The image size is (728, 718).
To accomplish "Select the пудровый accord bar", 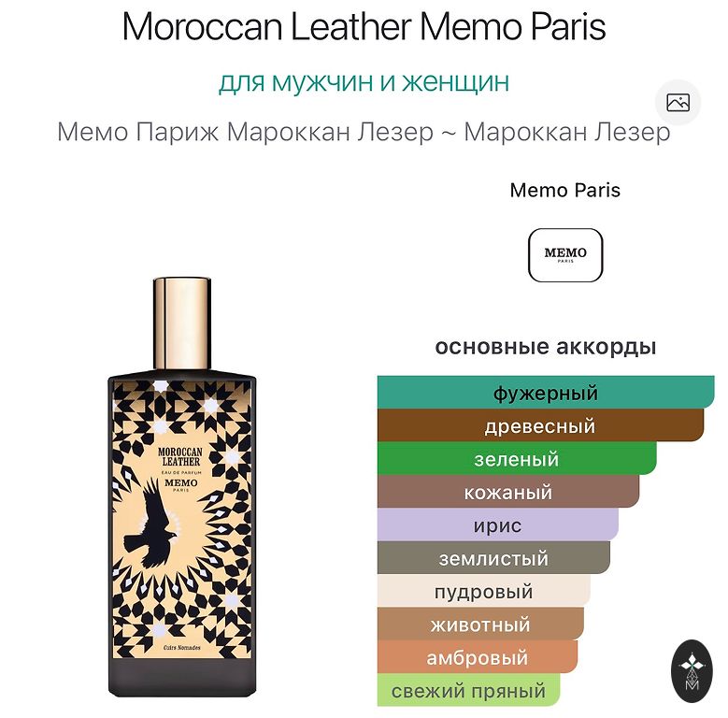I will [x=484, y=591].
